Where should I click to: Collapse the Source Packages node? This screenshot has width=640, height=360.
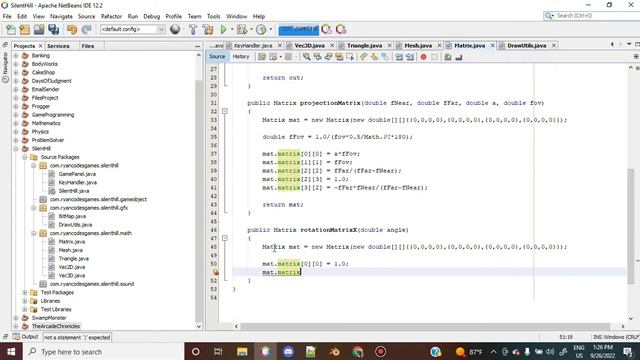point(25,157)
